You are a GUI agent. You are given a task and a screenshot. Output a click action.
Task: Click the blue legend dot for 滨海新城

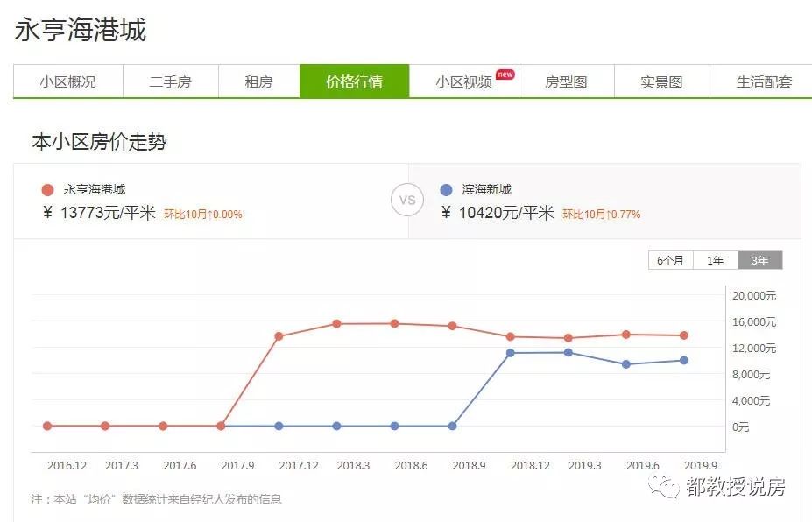448,188
